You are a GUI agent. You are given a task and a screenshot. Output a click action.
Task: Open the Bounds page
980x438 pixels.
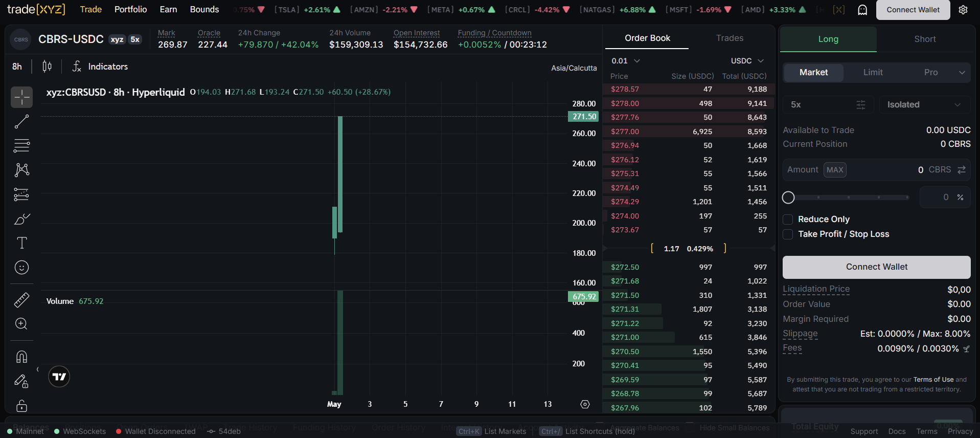[x=204, y=9]
